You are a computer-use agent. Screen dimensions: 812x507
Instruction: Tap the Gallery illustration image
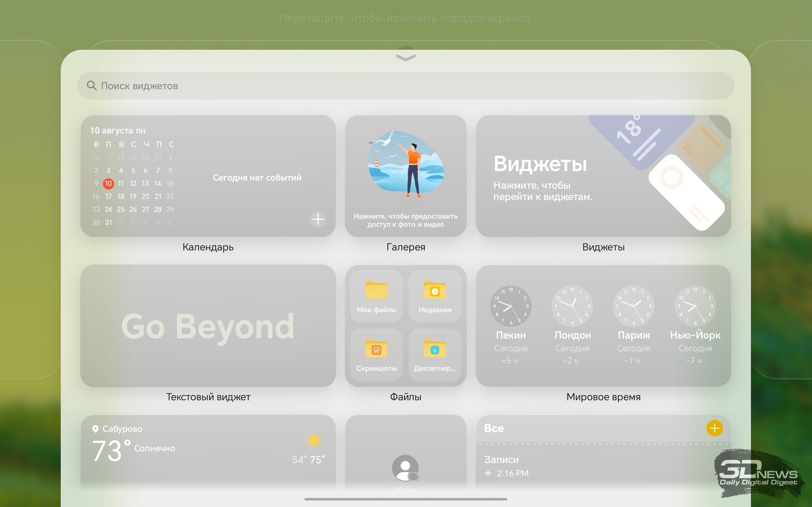pos(406,164)
